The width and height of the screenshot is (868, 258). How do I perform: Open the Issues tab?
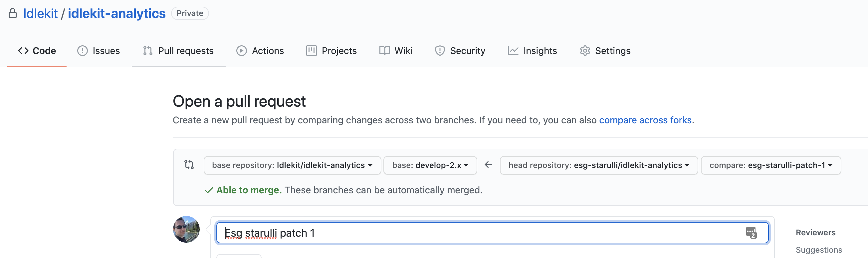click(x=99, y=51)
